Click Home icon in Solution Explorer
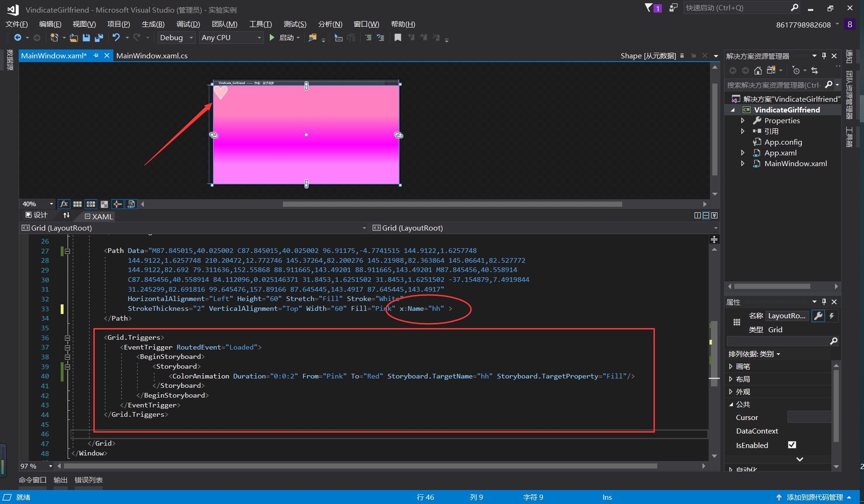The height and width of the screenshot is (504, 864). pos(758,70)
